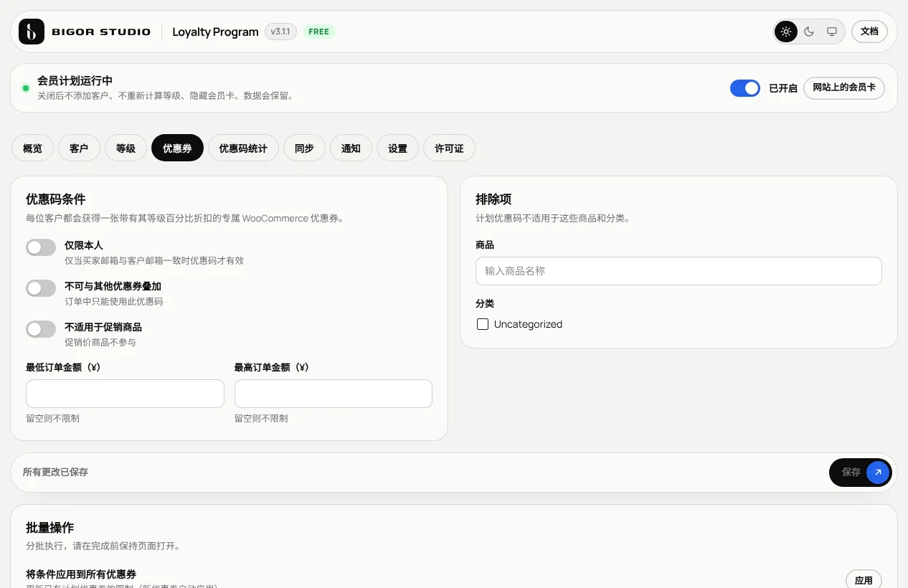Click the 所有更改已保存 status text

pos(55,473)
